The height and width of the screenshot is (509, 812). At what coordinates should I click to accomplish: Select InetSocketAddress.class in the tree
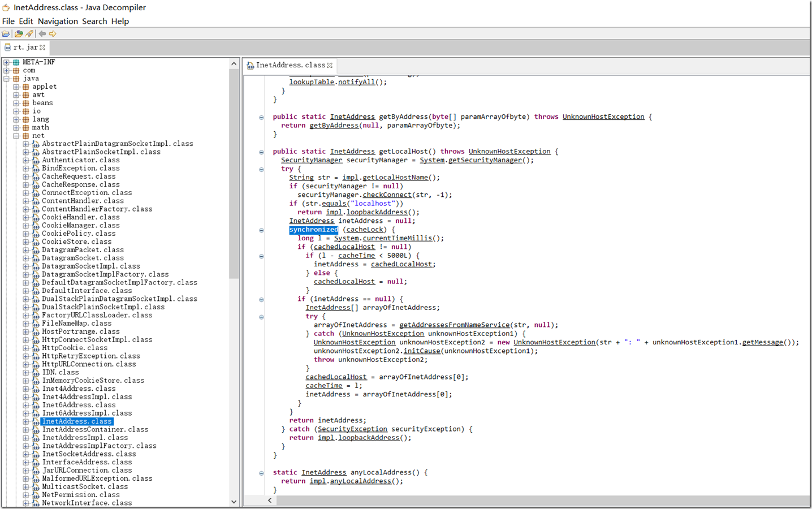(x=89, y=454)
